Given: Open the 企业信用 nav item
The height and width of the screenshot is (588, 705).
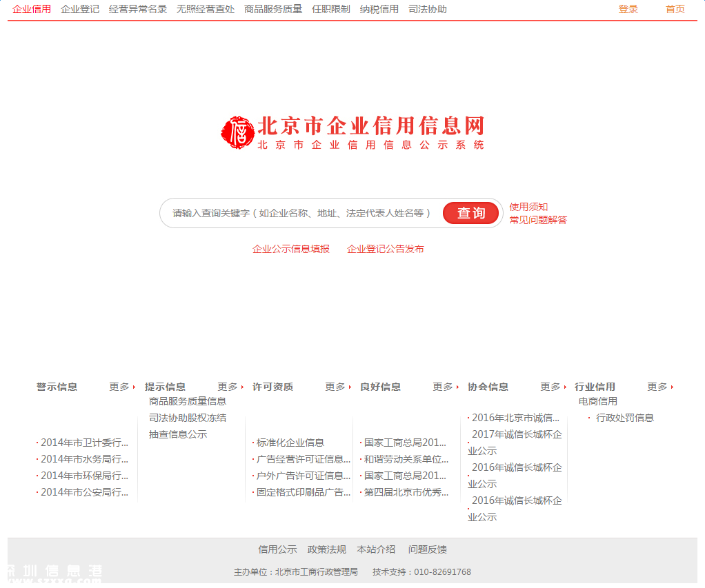Looking at the screenshot, I should pyautogui.click(x=32, y=9).
